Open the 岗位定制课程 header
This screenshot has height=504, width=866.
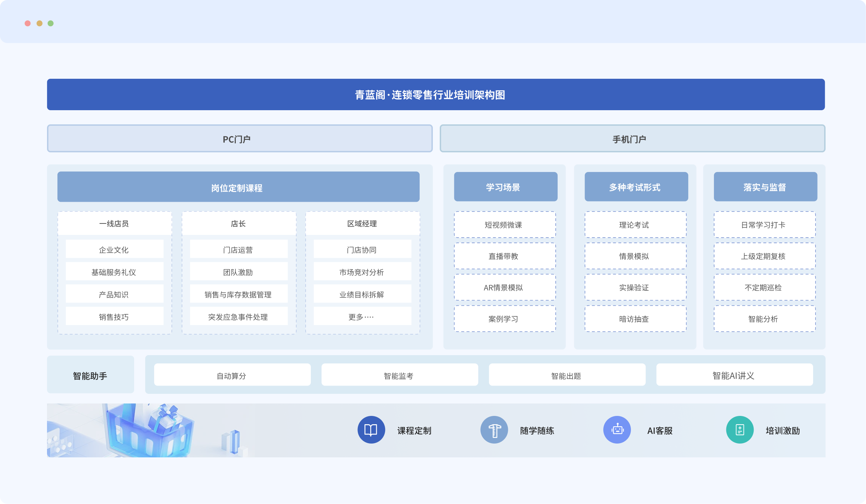pyautogui.click(x=238, y=187)
